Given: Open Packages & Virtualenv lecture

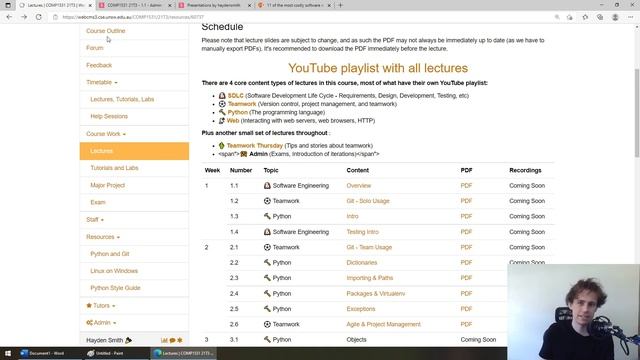Looking at the screenshot, I should click(376, 293).
